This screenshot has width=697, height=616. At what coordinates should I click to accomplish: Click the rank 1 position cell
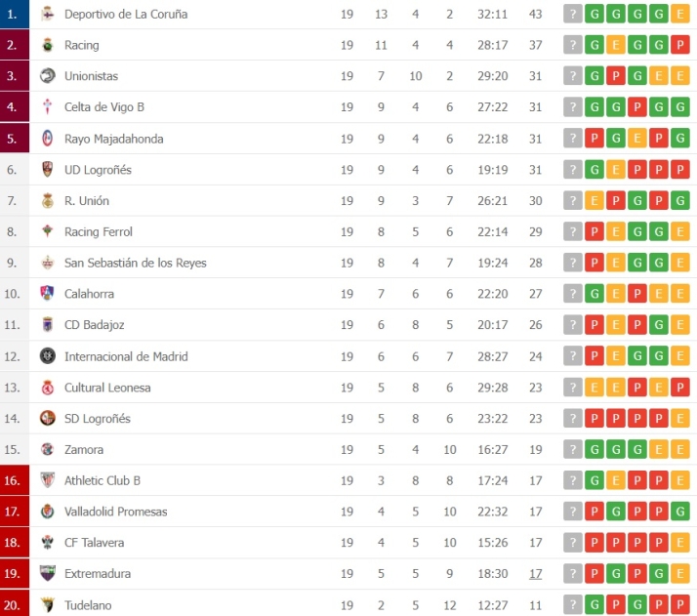coord(13,14)
